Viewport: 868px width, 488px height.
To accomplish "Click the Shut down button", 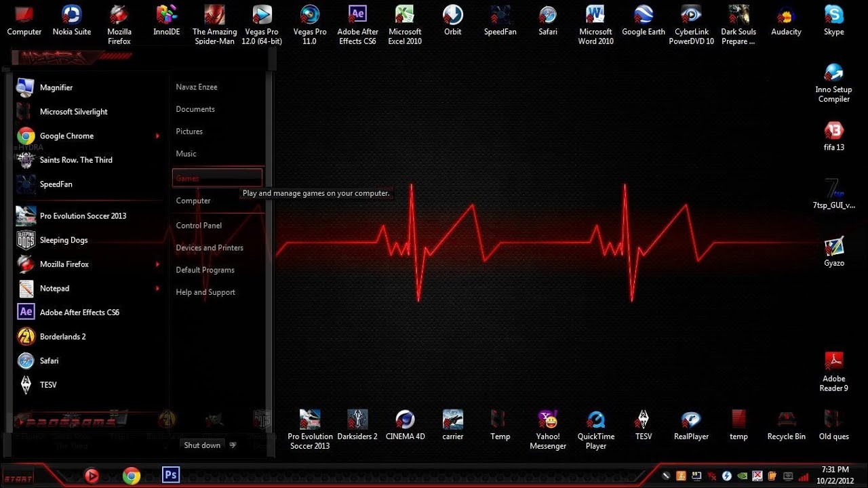I will tap(202, 445).
